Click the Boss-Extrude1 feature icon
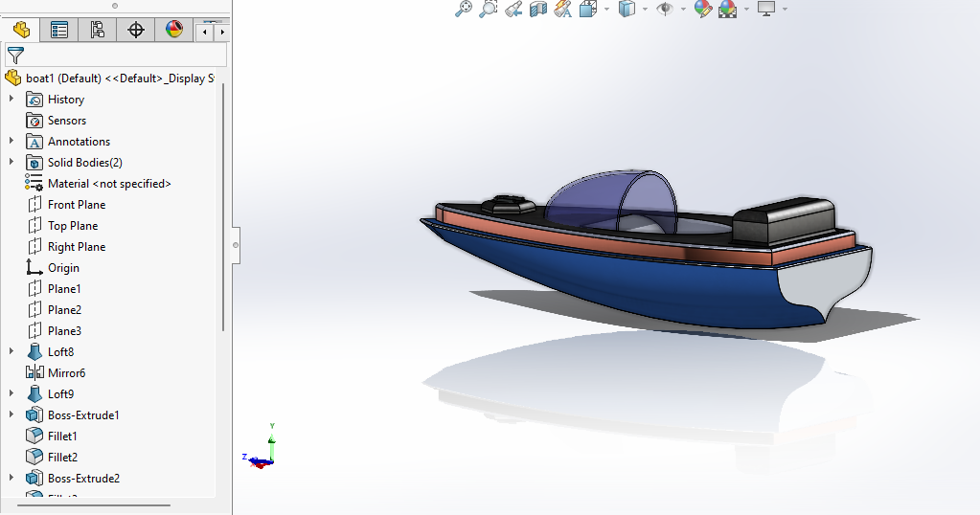 point(34,414)
